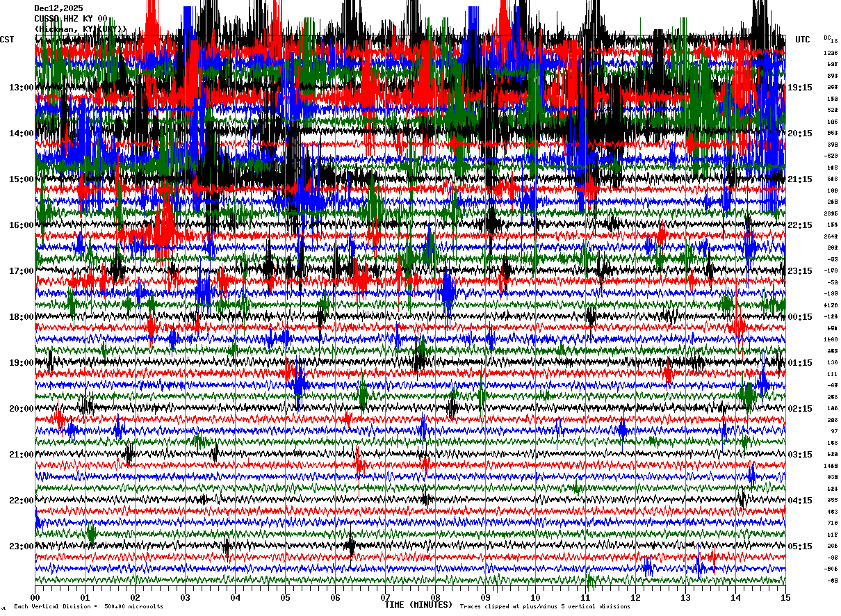Screen dimensions: 841x616
Task: Select the 21:00 CST time label
Action: pyautogui.click(x=22, y=455)
